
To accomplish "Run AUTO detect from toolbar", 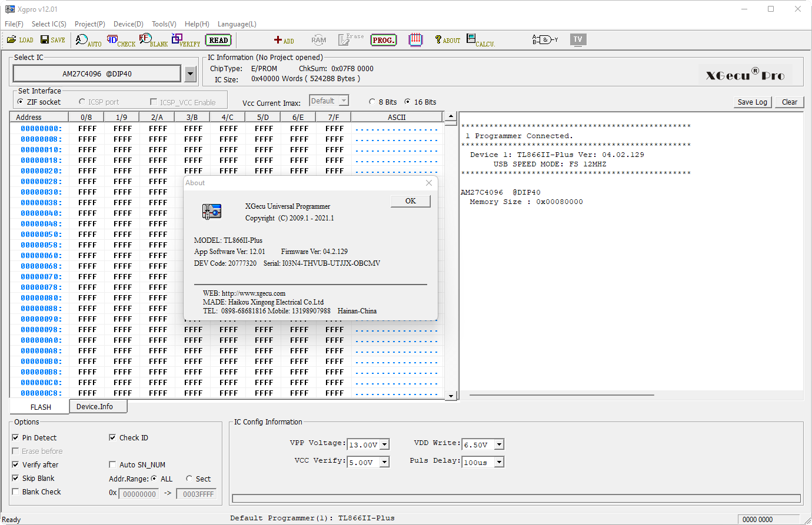I will [88, 40].
